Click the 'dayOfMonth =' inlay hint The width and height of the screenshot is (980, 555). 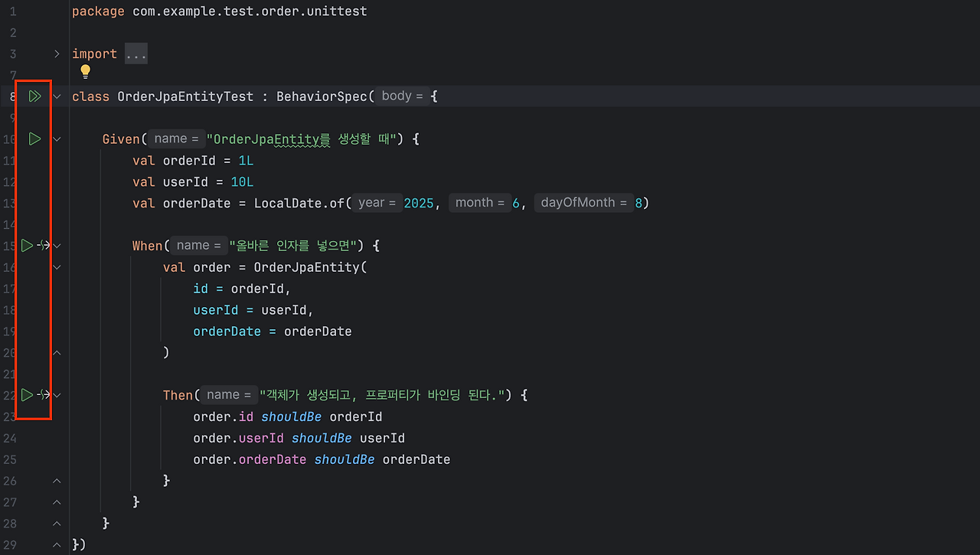583,203
